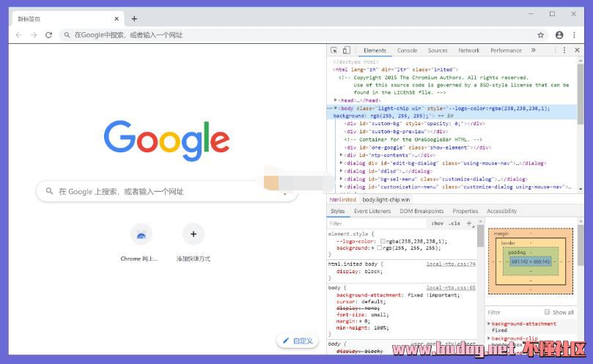
Task: Open the Chrome profile avatar icon
Action: click(559, 34)
